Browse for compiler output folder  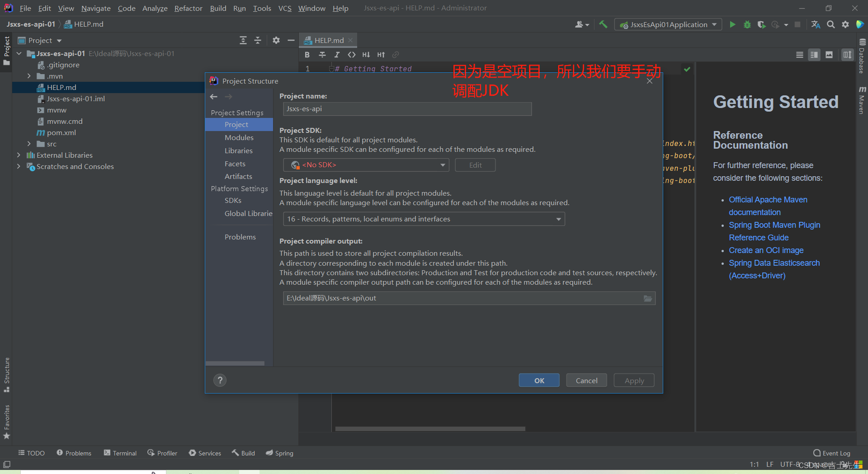pyautogui.click(x=648, y=298)
